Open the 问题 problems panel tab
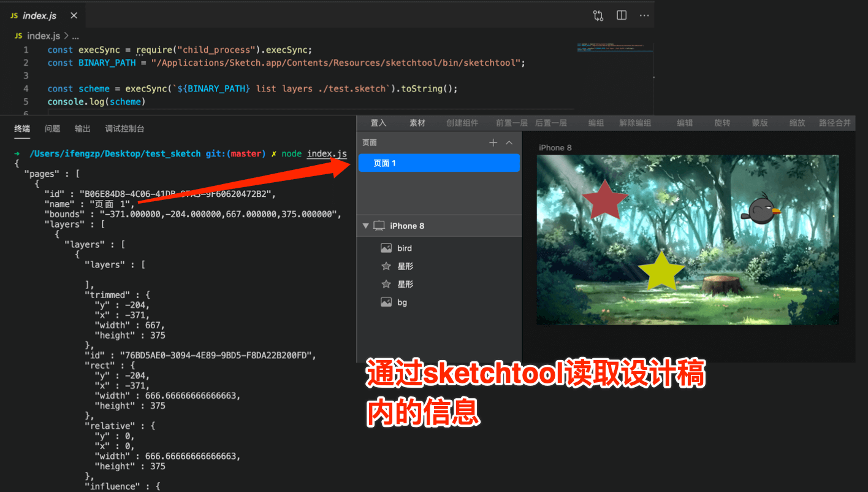Viewport: 868px width, 492px height. pyautogui.click(x=53, y=129)
